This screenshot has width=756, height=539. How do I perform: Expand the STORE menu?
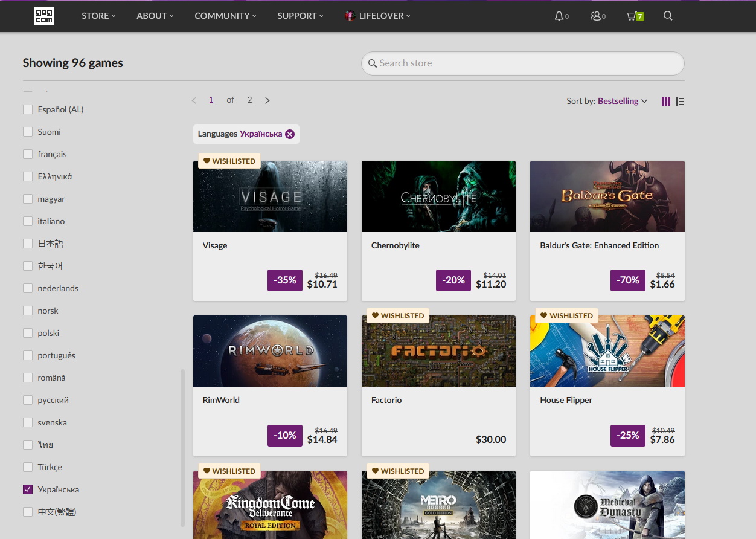[98, 16]
